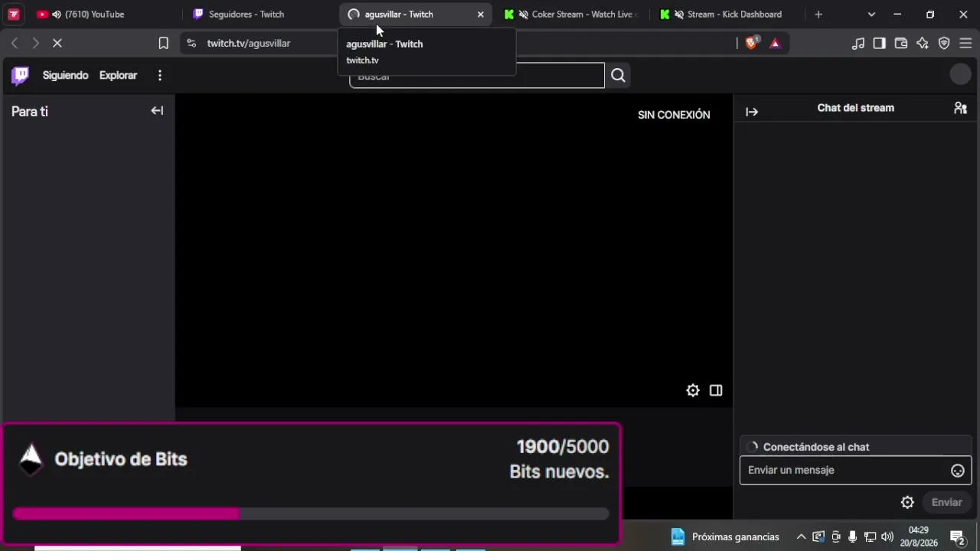Open the tab search dropdown arrow
The height and width of the screenshot is (551, 980).
pos(871,14)
